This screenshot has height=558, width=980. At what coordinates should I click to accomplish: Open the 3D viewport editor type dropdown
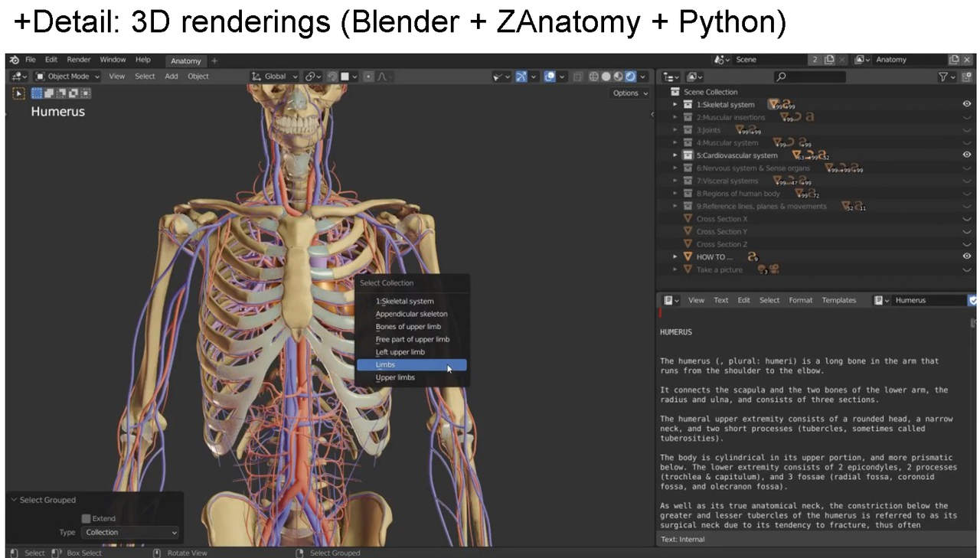(x=19, y=77)
